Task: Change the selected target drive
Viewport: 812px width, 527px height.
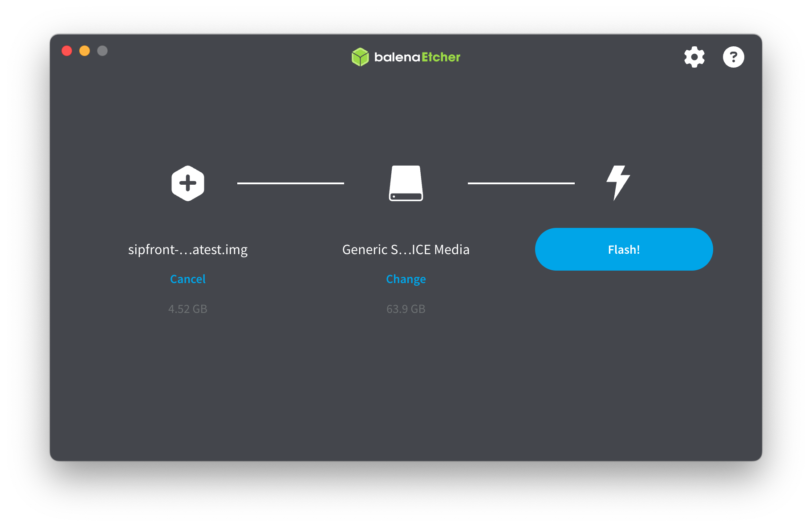Action: (x=406, y=279)
